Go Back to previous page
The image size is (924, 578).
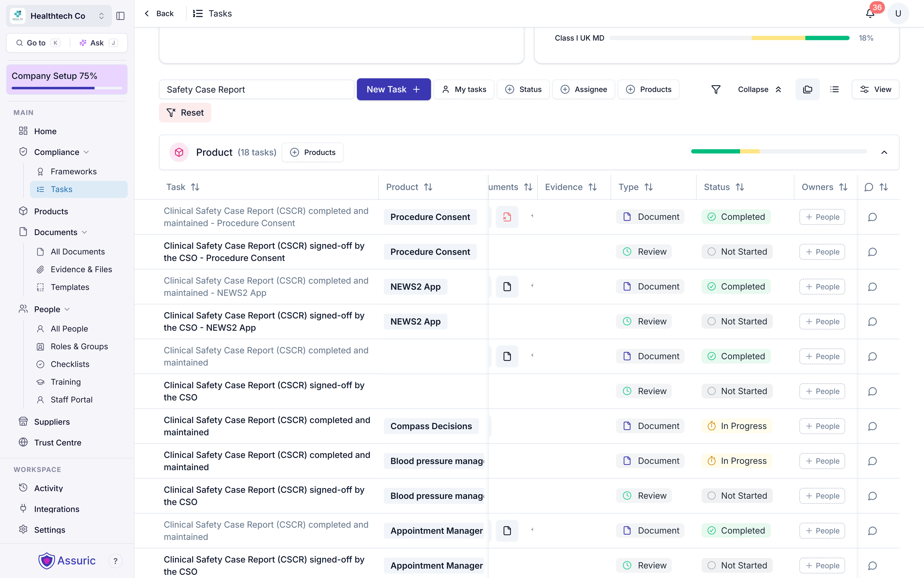point(159,14)
